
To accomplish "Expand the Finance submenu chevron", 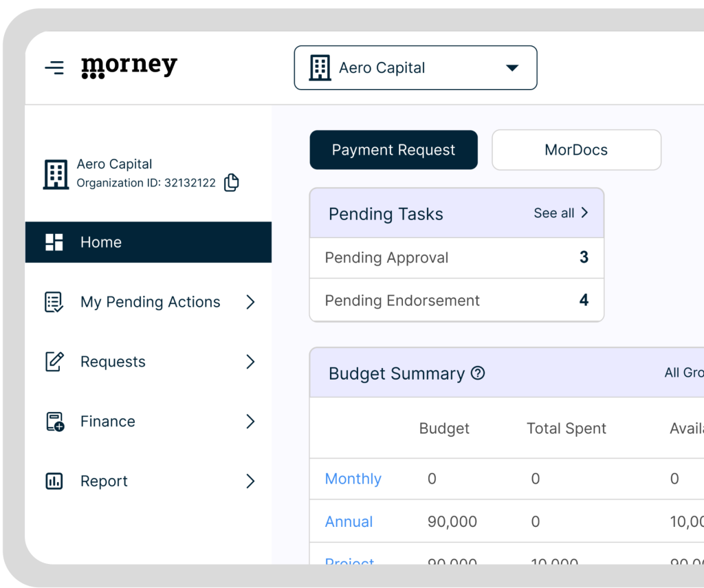I will [x=250, y=422].
